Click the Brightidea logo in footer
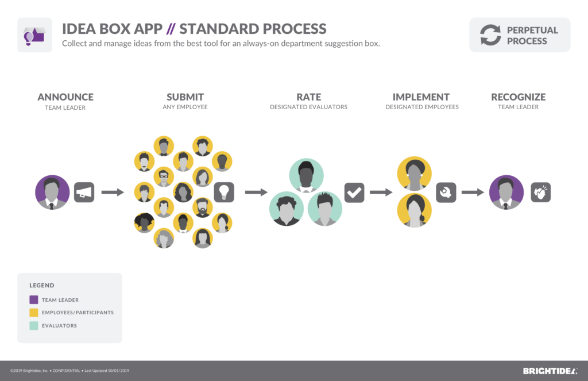Viewport: 588px width, 381px height. [x=550, y=371]
